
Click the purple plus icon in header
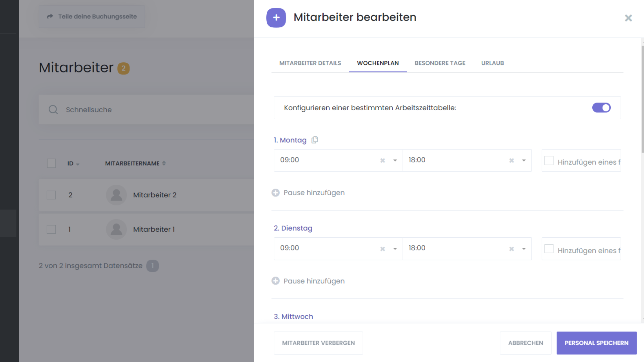tap(276, 17)
